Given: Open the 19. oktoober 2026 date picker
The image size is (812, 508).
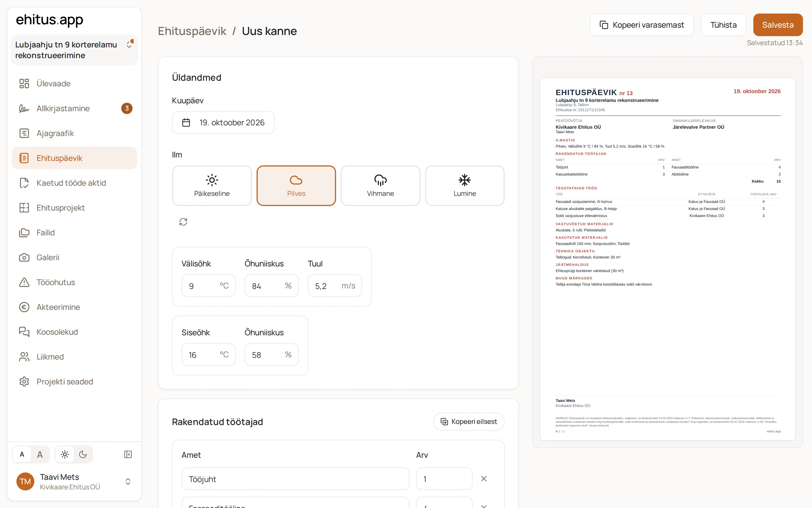Looking at the screenshot, I should 223,123.
